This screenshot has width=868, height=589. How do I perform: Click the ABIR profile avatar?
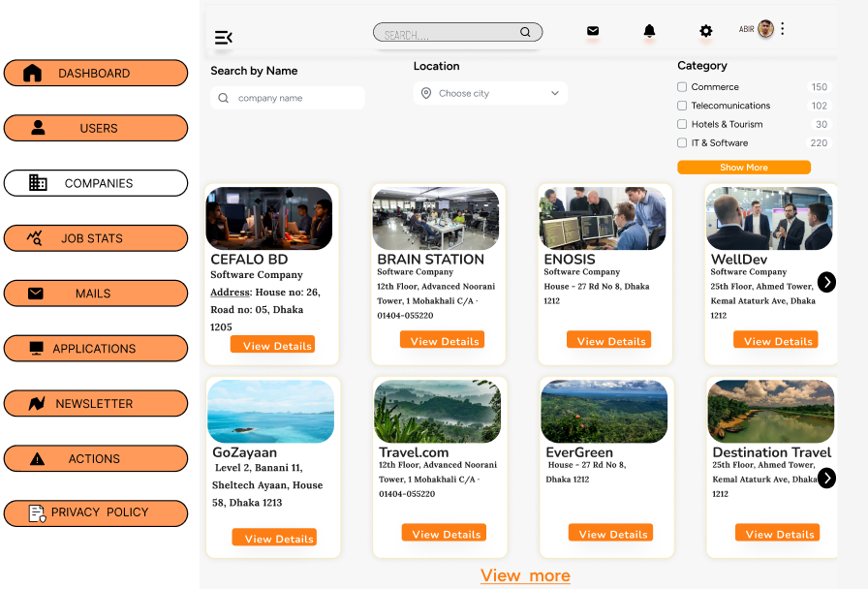click(765, 29)
